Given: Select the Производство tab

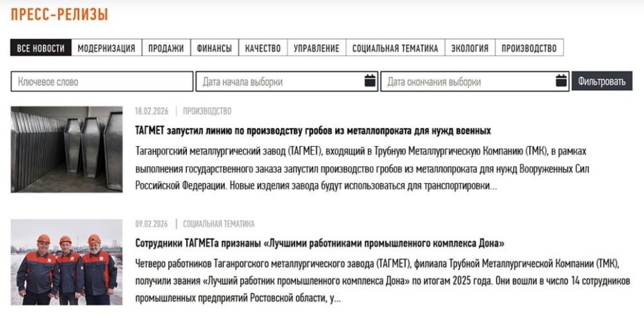Looking at the screenshot, I should pos(529,48).
